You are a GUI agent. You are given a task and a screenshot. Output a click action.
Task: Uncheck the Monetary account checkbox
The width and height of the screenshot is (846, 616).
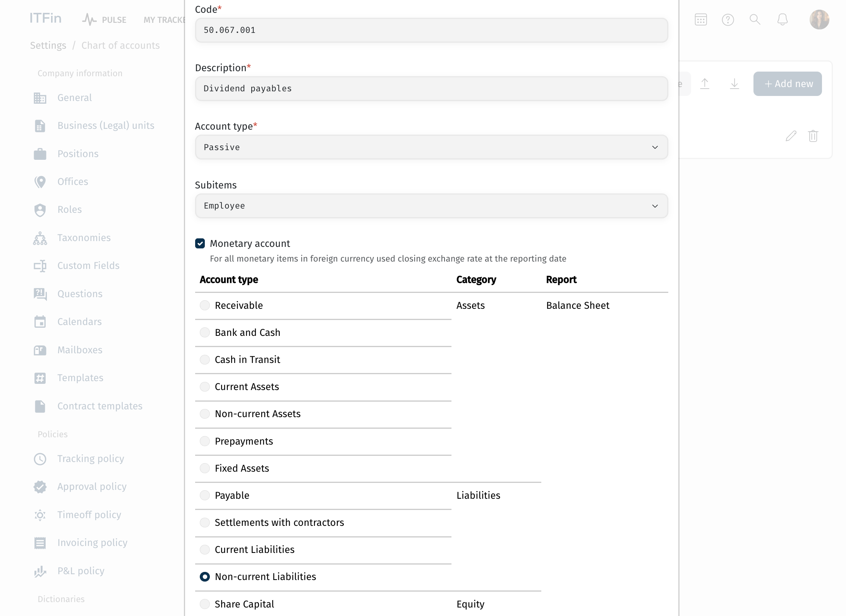pos(200,243)
